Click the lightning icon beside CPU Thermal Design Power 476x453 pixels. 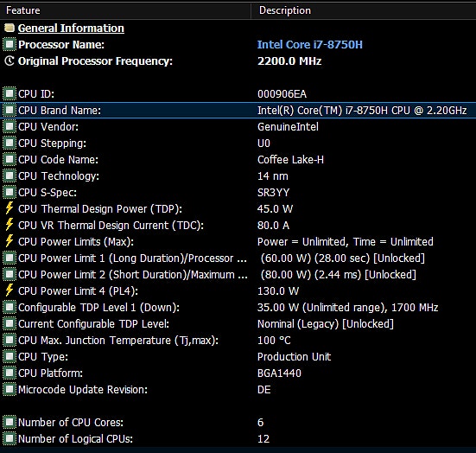pos(10,208)
